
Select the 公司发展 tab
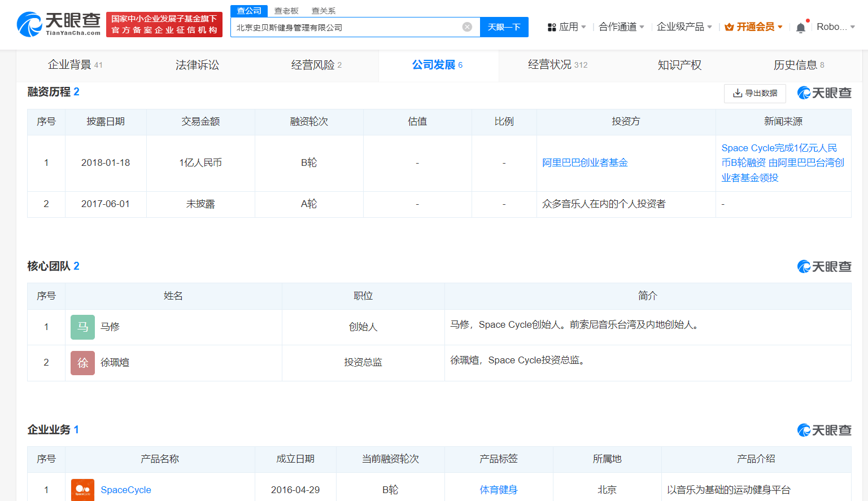pos(438,65)
